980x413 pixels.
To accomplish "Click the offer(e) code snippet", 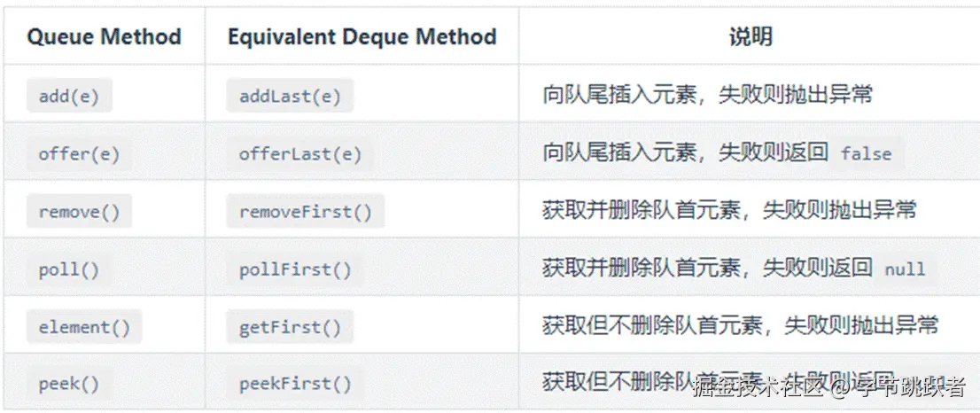I will (79, 154).
